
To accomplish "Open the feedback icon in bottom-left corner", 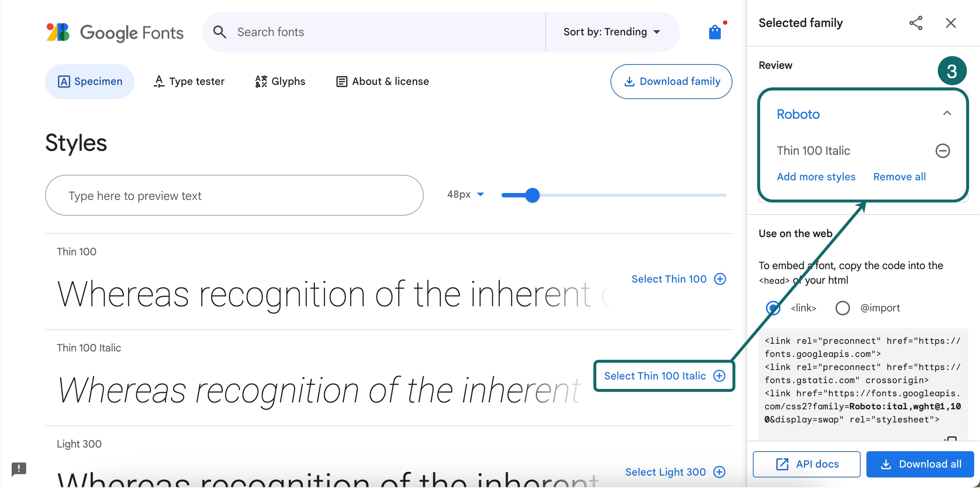I will [19, 469].
